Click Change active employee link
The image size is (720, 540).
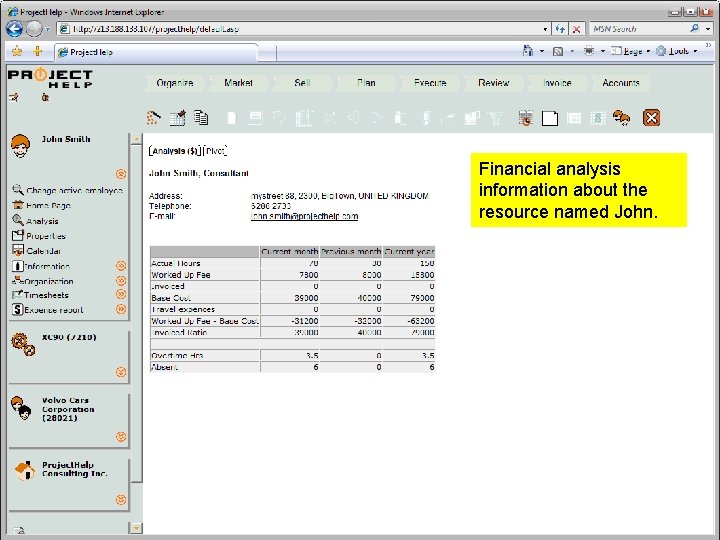click(x=74, y=190)
